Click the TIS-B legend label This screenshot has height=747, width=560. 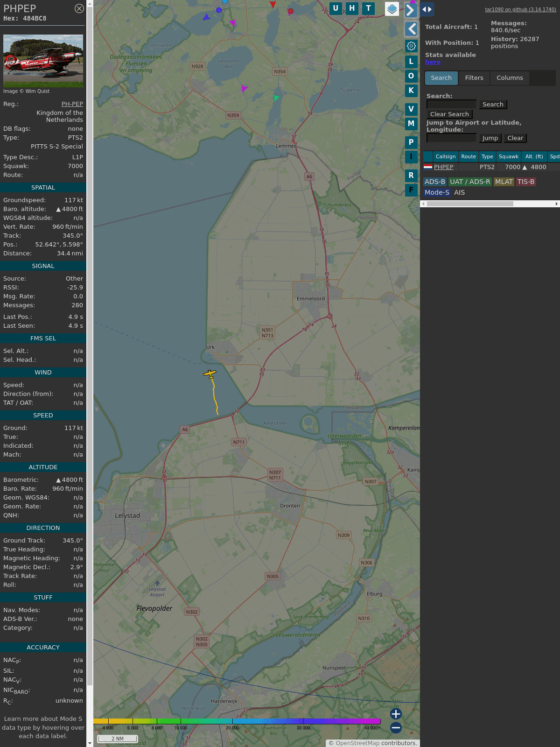pos(526,182)
